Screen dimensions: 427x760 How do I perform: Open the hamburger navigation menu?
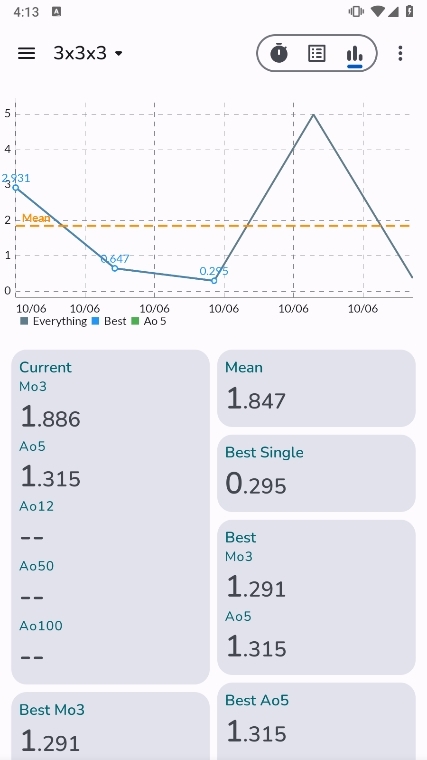tap(27, 53)
